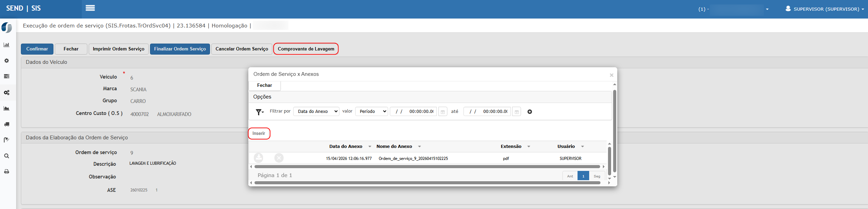
Task: Download the attachment in the first row
Action: click(x=259, y=158)
